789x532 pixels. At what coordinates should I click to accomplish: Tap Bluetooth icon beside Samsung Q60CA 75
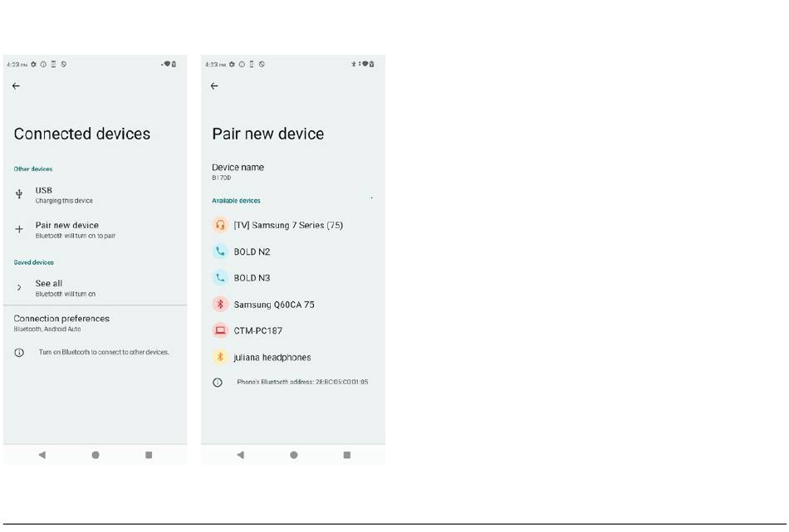(220, 305)
